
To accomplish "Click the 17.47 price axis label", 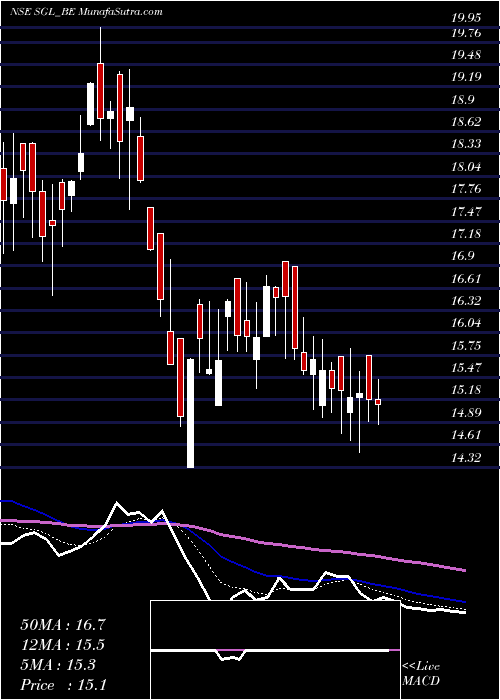I will [467, 212].
